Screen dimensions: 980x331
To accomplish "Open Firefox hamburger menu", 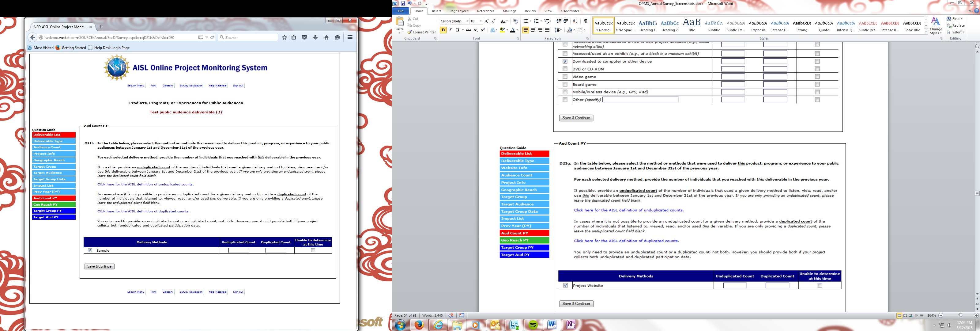I will click(x=350, y=37).
